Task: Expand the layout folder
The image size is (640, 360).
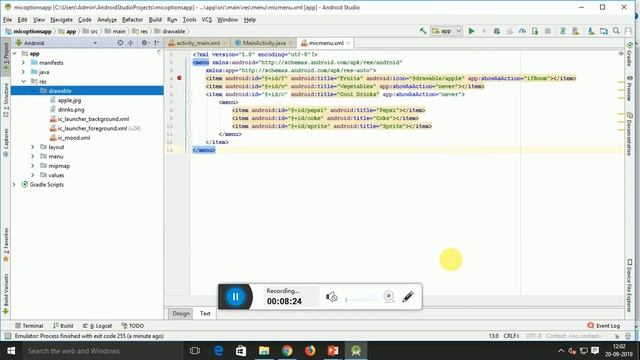Action: pyautogui.click(x=33, y=147)
